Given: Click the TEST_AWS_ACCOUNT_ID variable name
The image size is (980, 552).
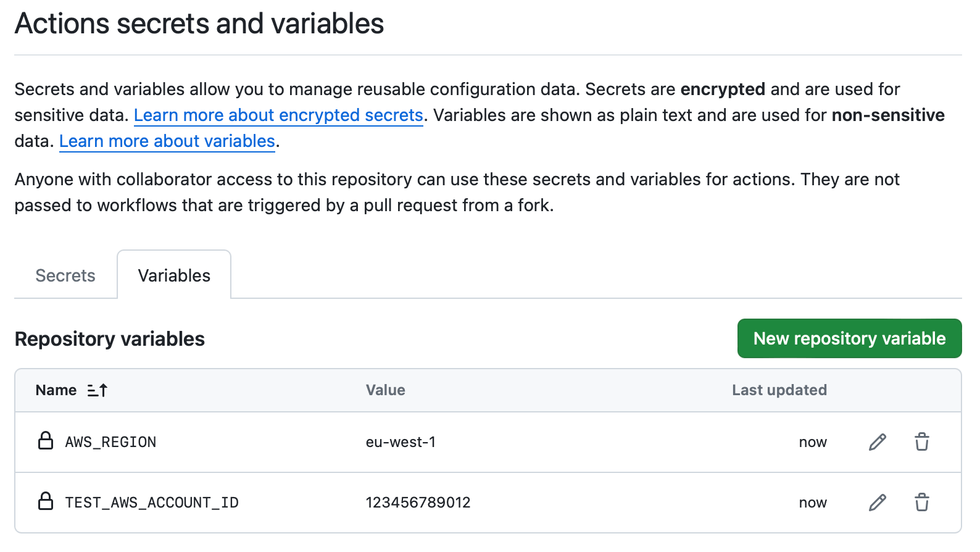Looking at the screenshot, I should pos(152,502).
